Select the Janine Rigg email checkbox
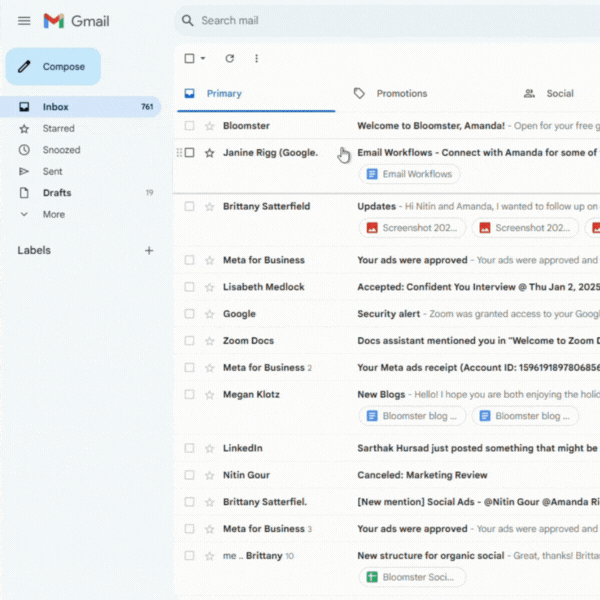Screen dimensions: 600x600 189,153
